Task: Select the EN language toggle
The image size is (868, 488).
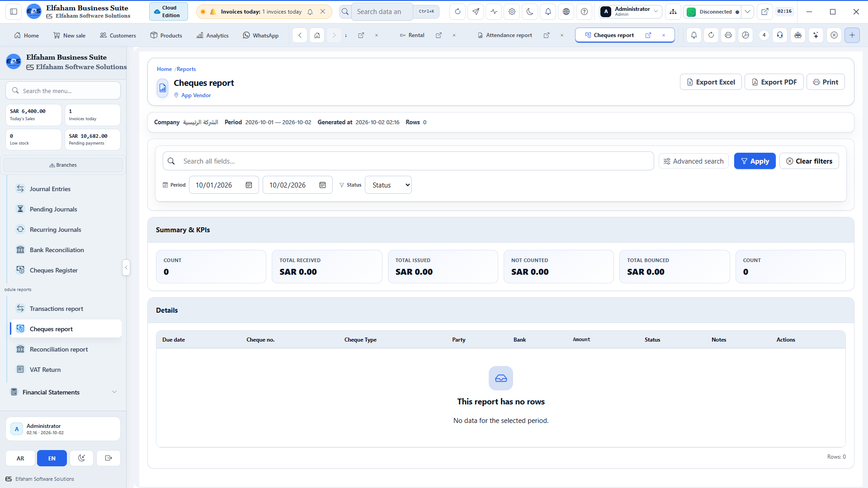Action: point(52,458)
